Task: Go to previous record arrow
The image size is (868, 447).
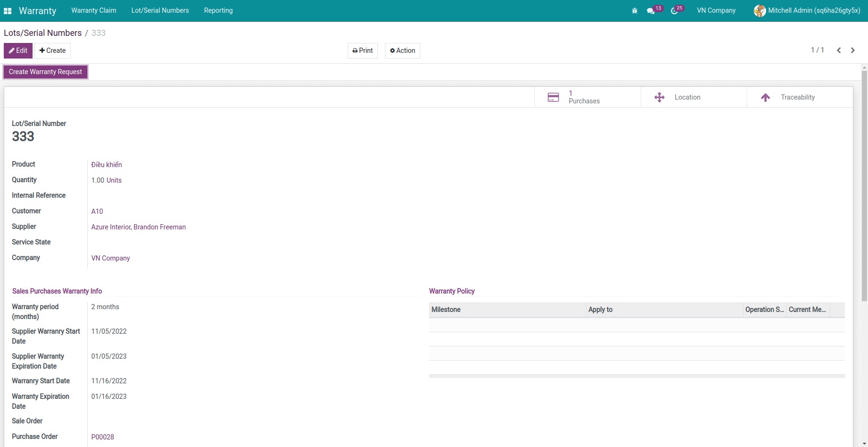Action: [x=839, y=51]
